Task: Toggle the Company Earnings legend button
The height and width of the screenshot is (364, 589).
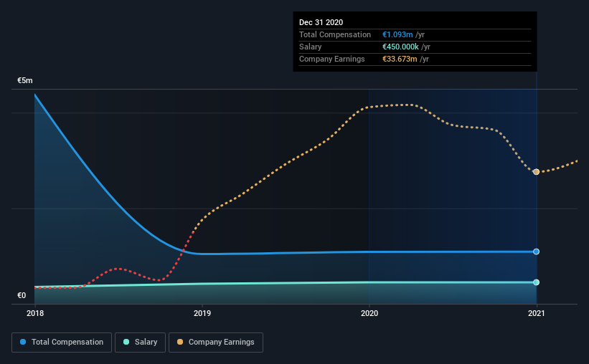Action: [216, 343]
